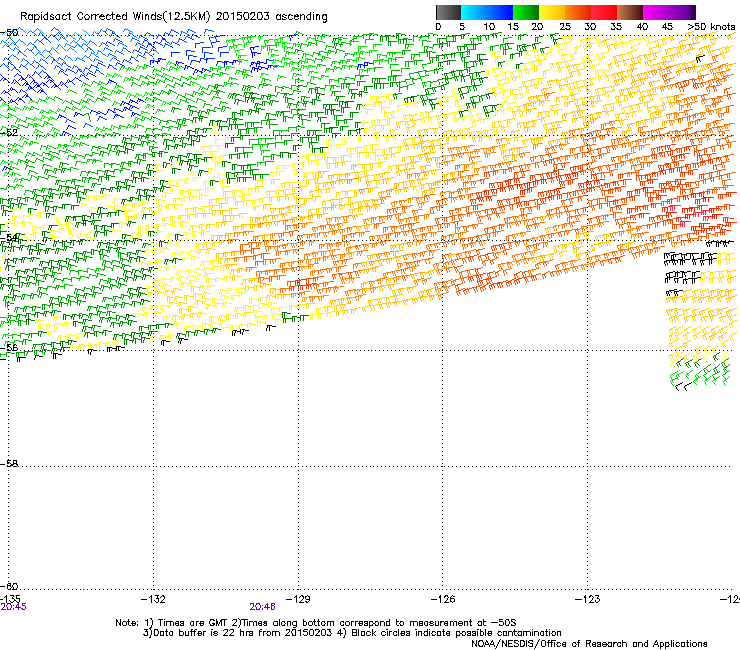Click the blue 10-15 knots legend swatch
This screenshot has height=650, width=740.
pyautogui.click(x=500, y=12)
